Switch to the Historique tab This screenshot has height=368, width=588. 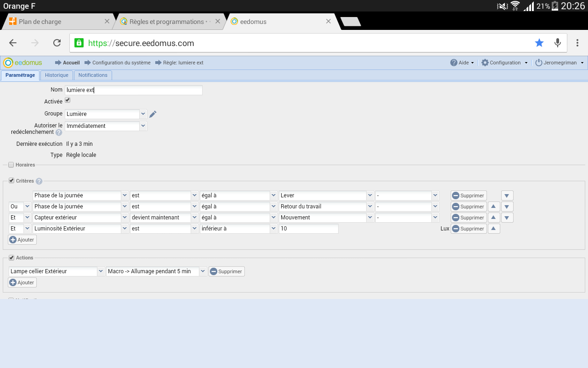click(57, 75)
